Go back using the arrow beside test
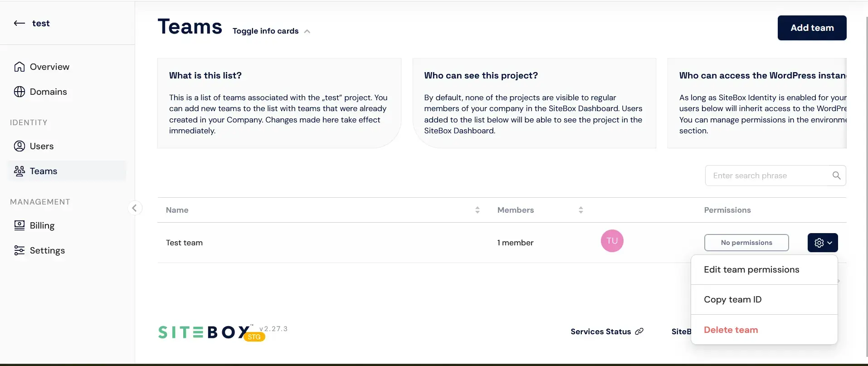The image size is (868, 366). point(19,23)
